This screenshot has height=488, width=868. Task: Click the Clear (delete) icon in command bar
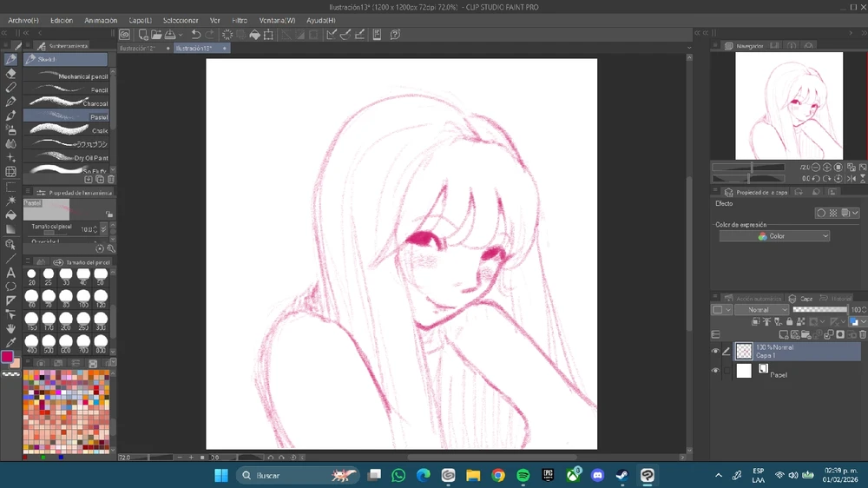click(x=227, y=35)
